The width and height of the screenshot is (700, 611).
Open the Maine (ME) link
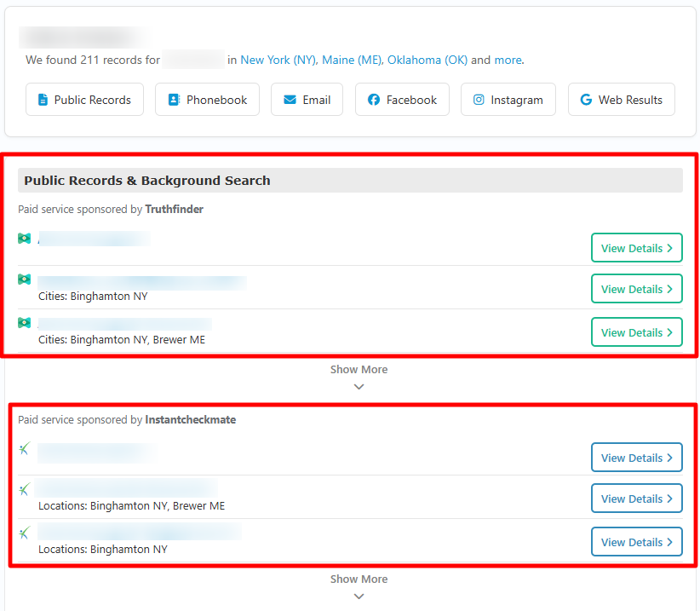tap(352, 60)
